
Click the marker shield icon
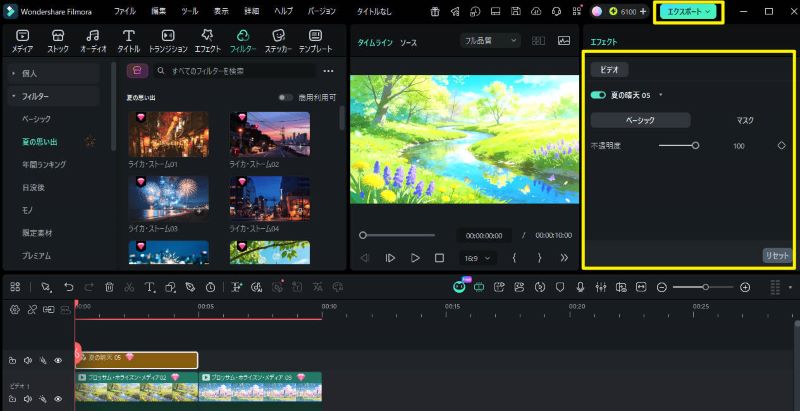pos(560,287)
